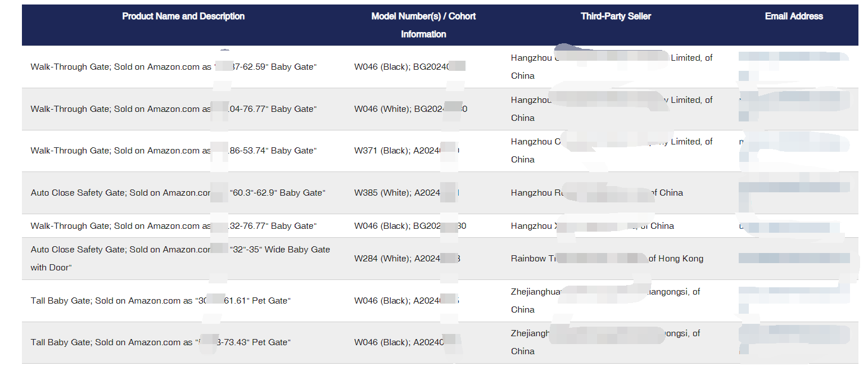The image size is (868, 375).
Task: Click the 'Email Address' column header
Action: tap(794, 16)
